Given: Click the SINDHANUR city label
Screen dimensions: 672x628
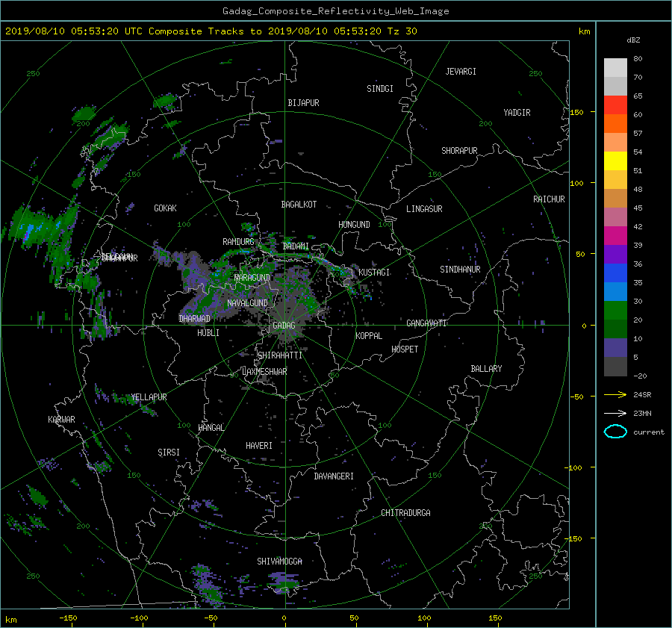Looking at the screenshot, I should (x=460, y=270).
